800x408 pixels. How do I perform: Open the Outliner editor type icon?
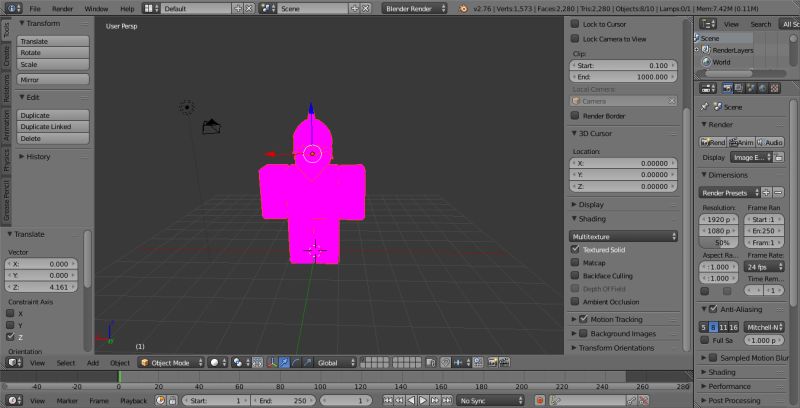(x=708, y=24)
